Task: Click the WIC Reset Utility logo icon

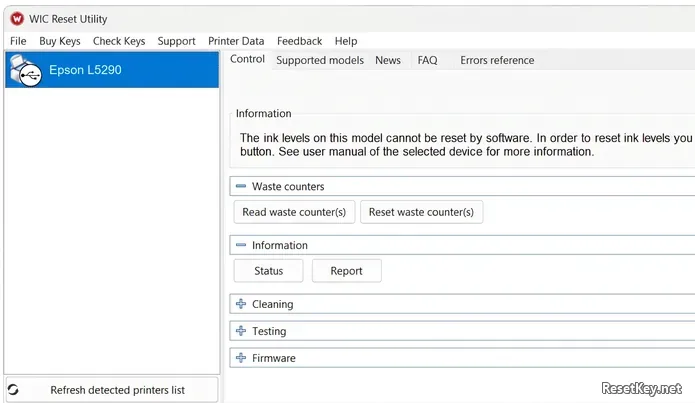Action: click(17, 19)
